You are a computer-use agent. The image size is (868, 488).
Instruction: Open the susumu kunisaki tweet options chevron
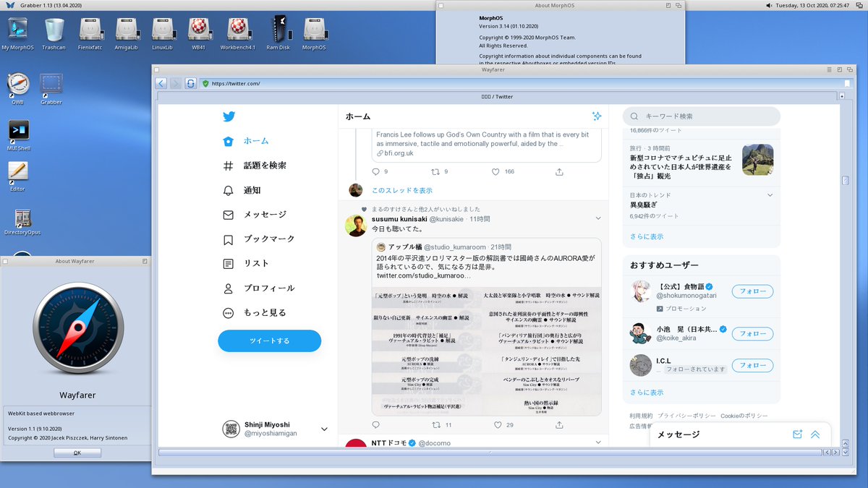[x=598, y=218]
